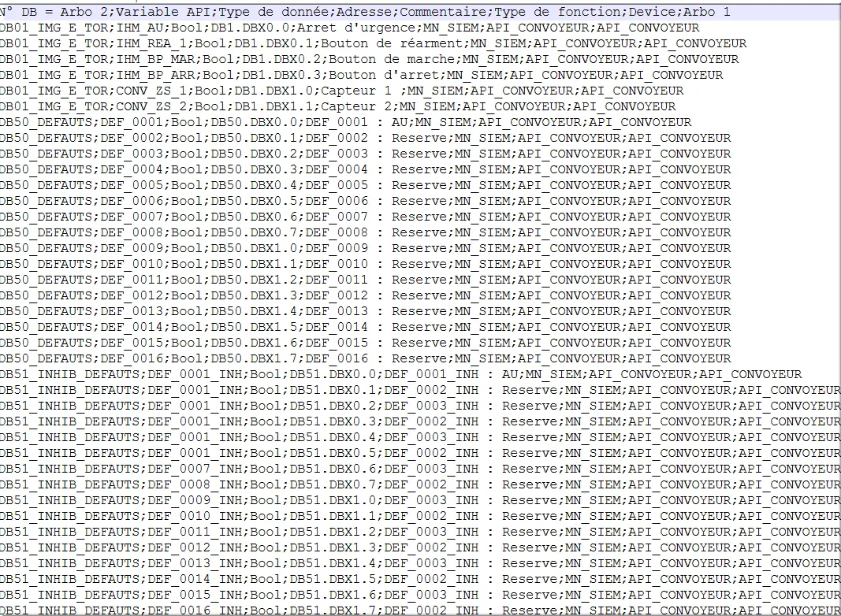841x616 pixels.
Task: Click "Arbo 1" at the header's end
Action: coord(708,12)
